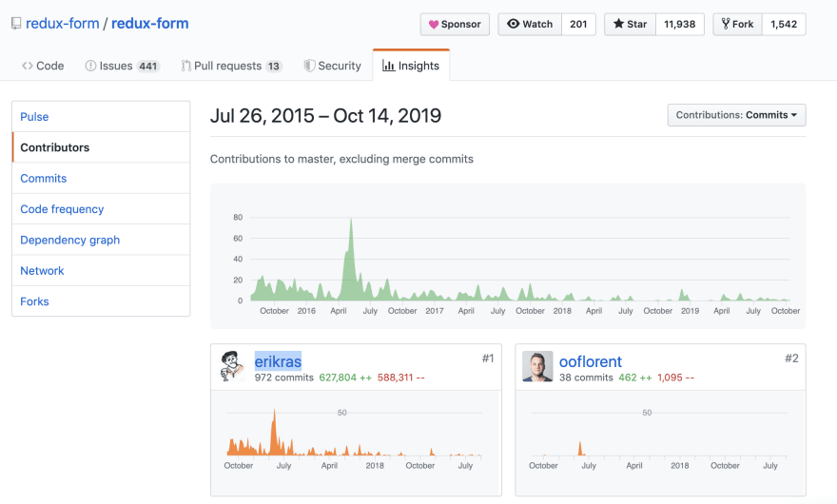Open ooflorent profile link
Screen dimensions: 837x504
[x=591, y=361]
